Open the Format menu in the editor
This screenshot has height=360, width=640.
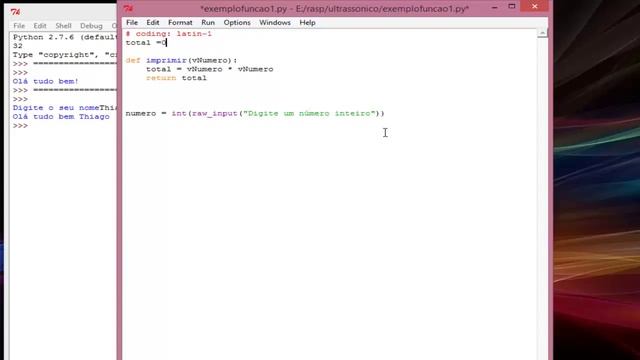(x=180, y=22)
